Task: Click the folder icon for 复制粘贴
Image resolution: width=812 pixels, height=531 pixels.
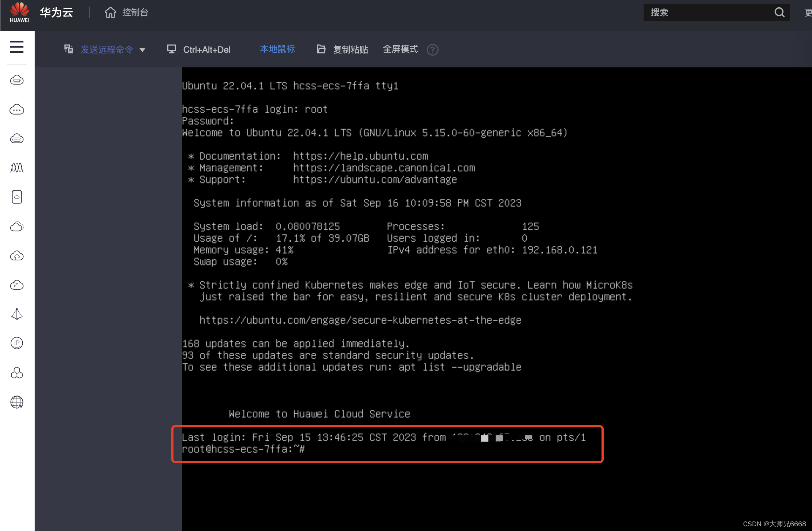Action: coord(321,49)
